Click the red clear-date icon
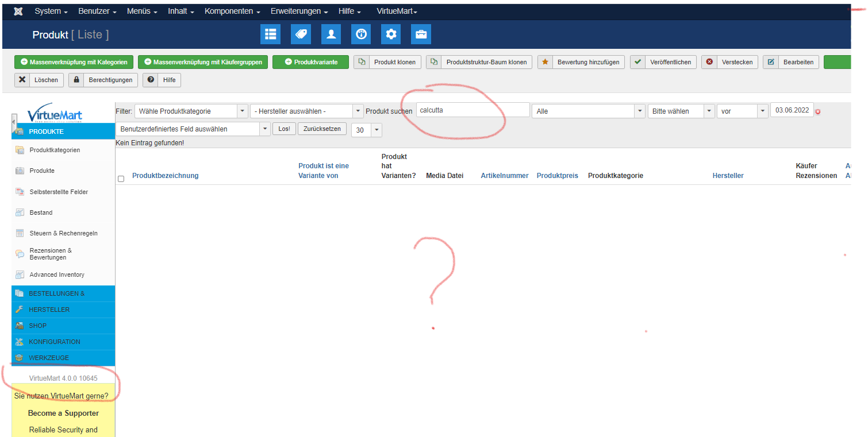The width and height of the screenshot is (868, 437). pos(817,111)
